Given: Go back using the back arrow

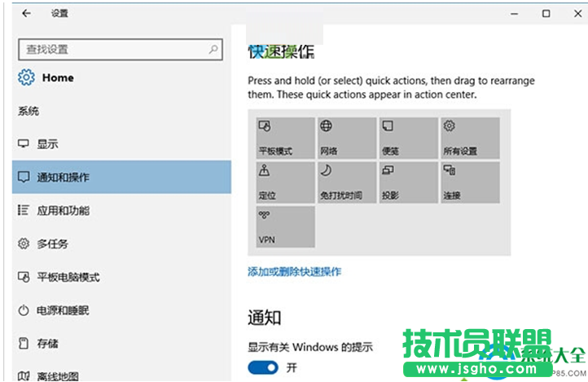Looking at the screenshot, I should [27, 14].
